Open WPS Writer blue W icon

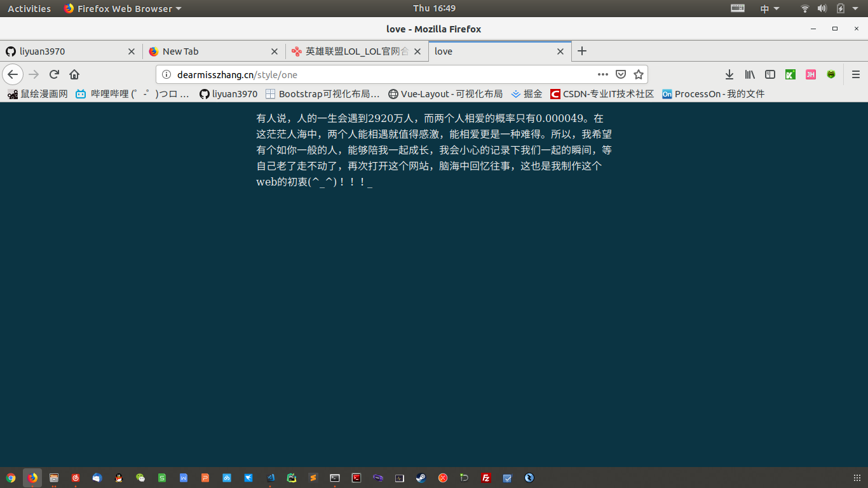click(x=184, y=478)
